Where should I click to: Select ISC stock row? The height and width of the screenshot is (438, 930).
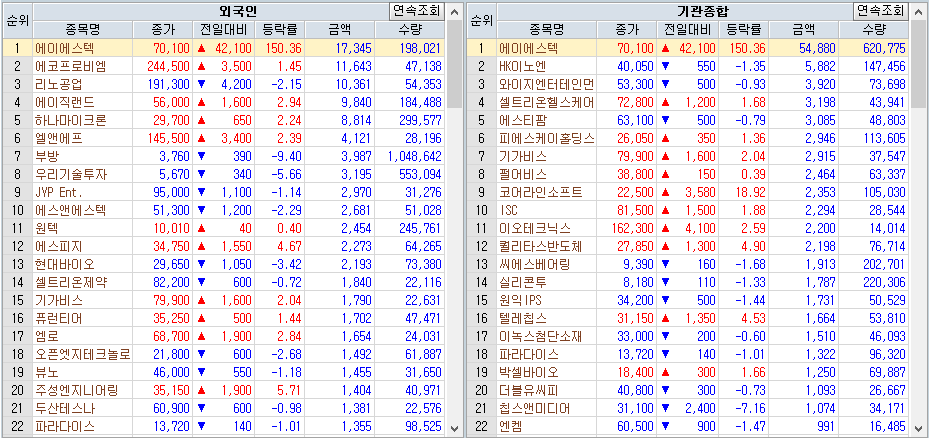pos(688,210)
